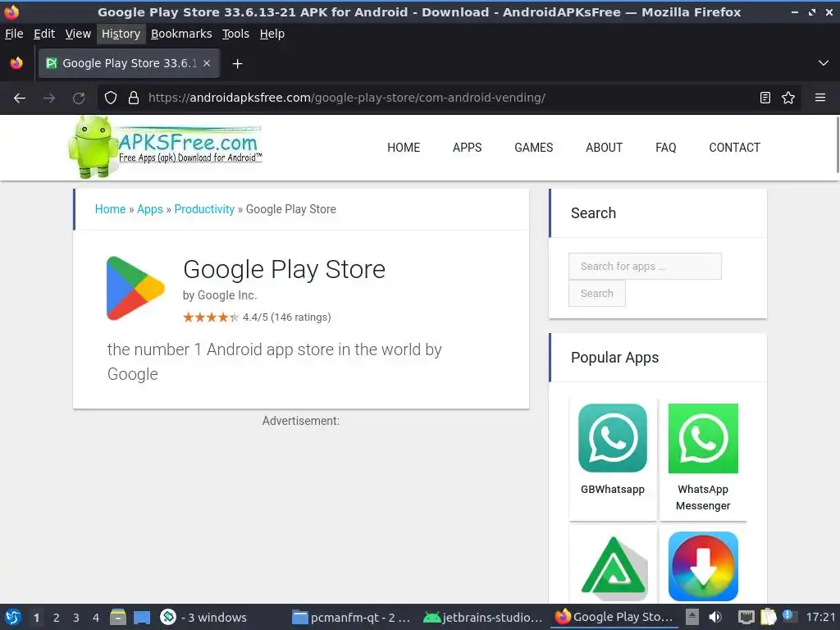Open the WhatsApp Messenger app icon

(x=703, y=438)
